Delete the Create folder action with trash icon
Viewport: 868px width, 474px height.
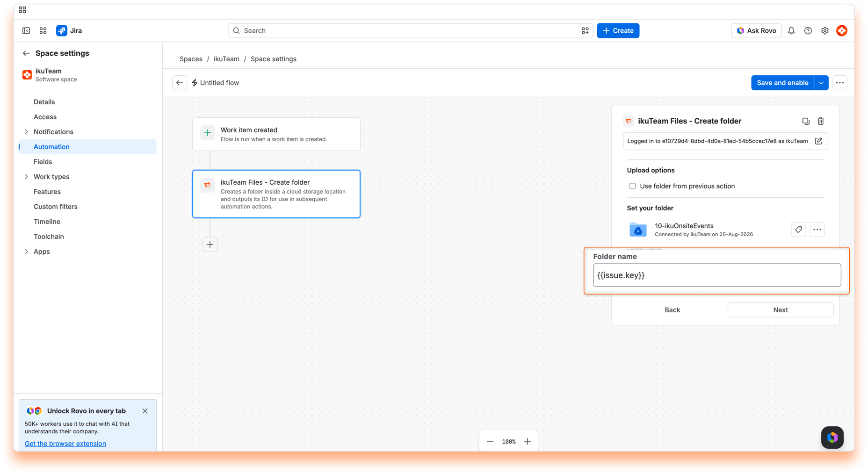[x=821, y=121]
